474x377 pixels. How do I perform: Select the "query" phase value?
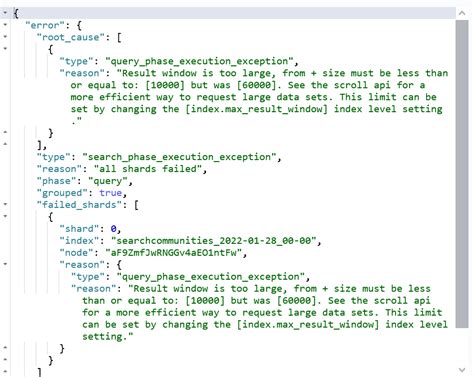click(x=108, y=181)
